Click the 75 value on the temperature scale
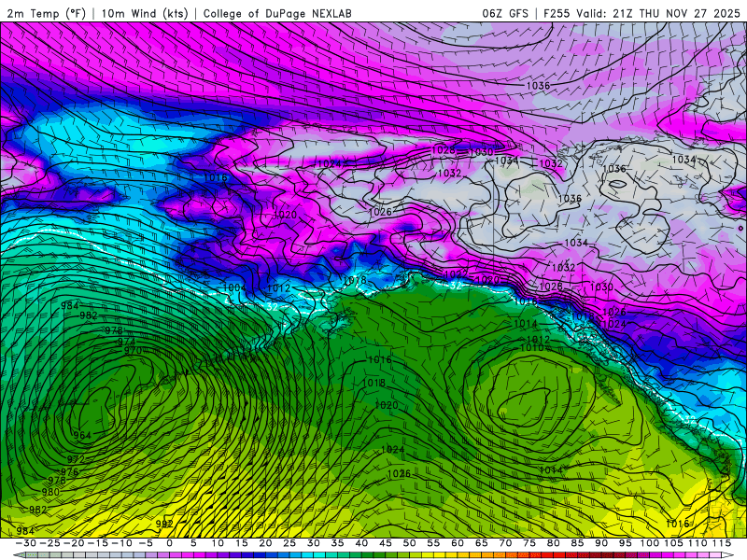The height and width of the screenshot is (560, 747). (x=529, y=543)
